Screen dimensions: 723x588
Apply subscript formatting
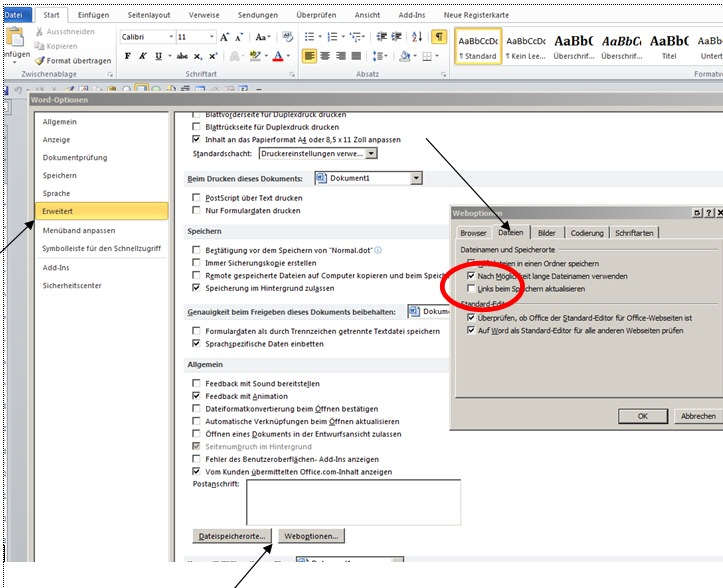pos(198,56)
